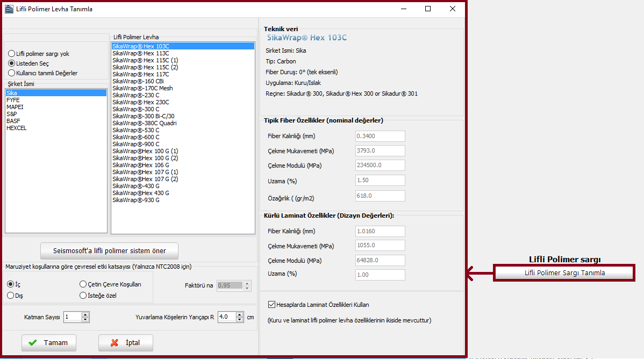Toggle 'Hesaplarda Laminat Özellikleri Kullan' checkbox
The height and width of the screenshot is (359, 644).
tap(271, 305)
